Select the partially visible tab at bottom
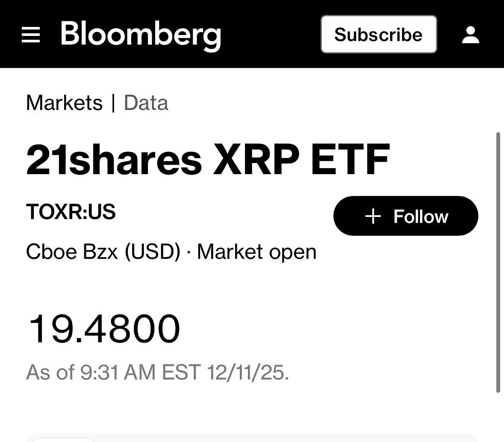 click(63, 439)
